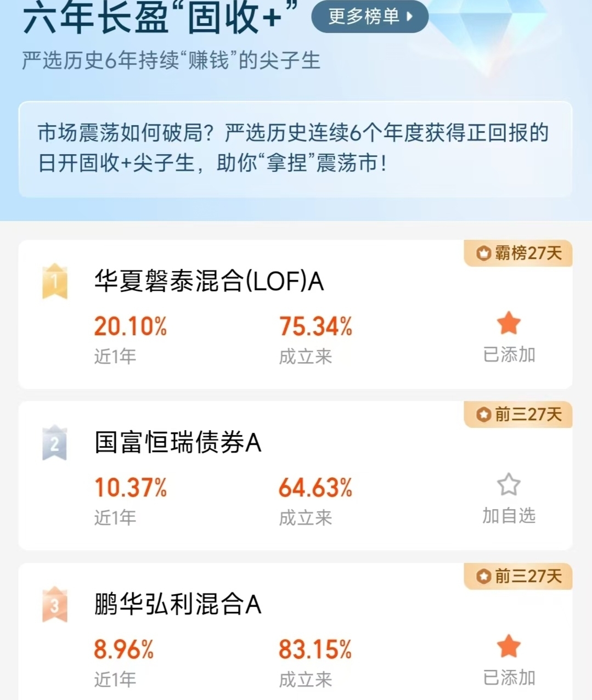Tap the arrow in 更多榜单 button
This screenshot has width=592, height=700.
coord(409,16)
